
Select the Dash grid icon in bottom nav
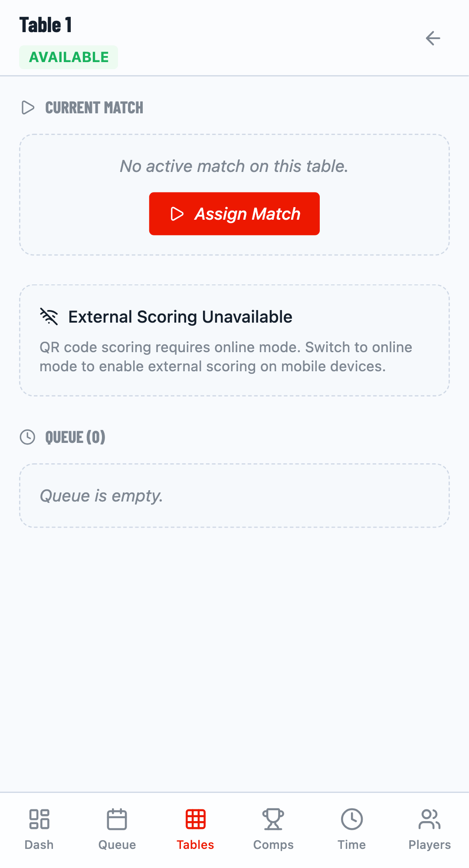tap(39, 819)
